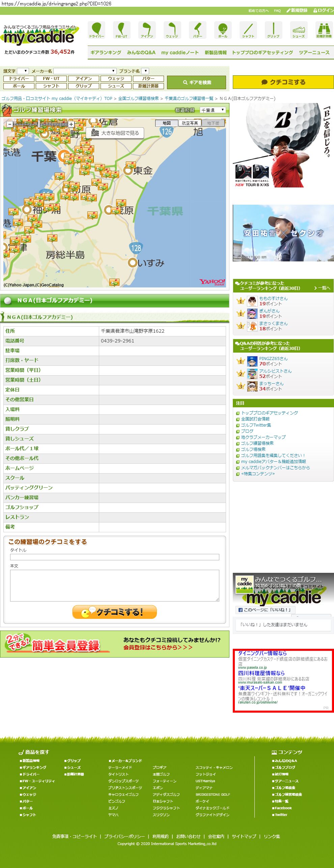The height and width of the screenshot is (868, 334).
Task: Open トッププロのギアセッティング menu item
Action: [262, 53]
